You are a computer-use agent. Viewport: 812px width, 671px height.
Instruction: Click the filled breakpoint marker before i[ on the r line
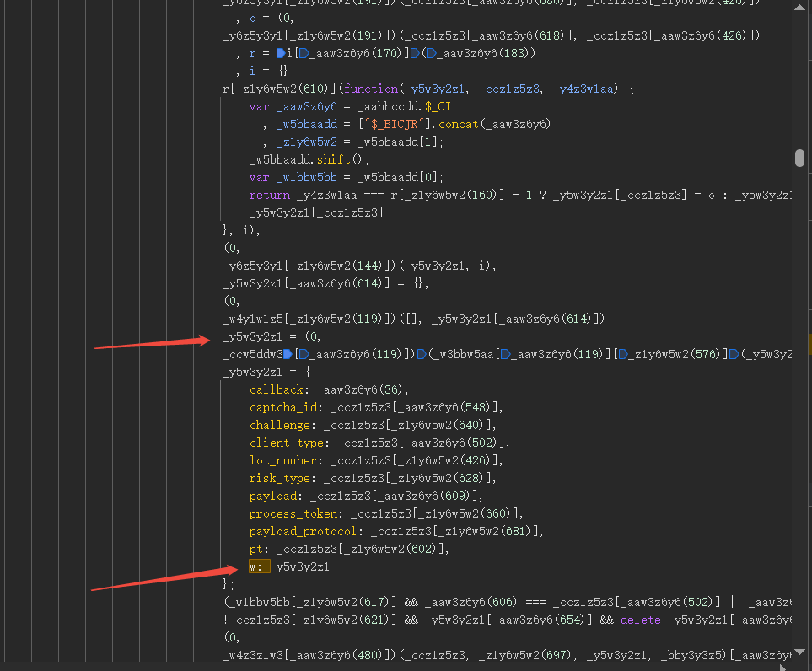click(x=281, y=53)
